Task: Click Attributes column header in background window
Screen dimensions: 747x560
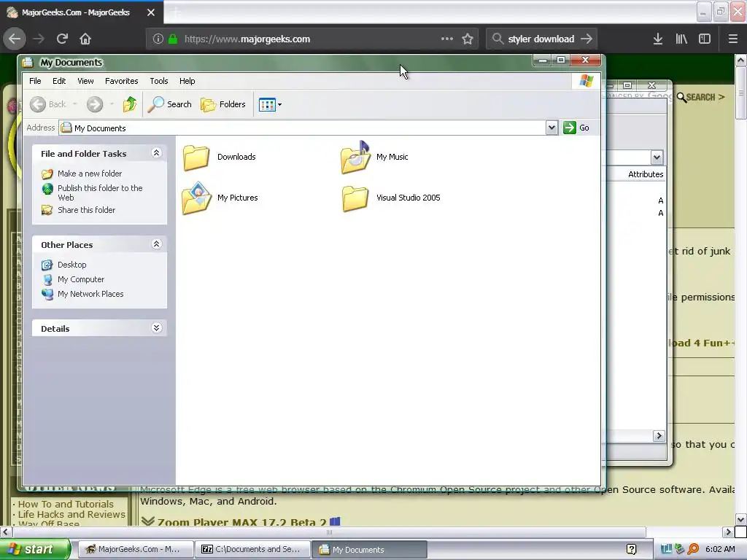Action: point(646,174)
